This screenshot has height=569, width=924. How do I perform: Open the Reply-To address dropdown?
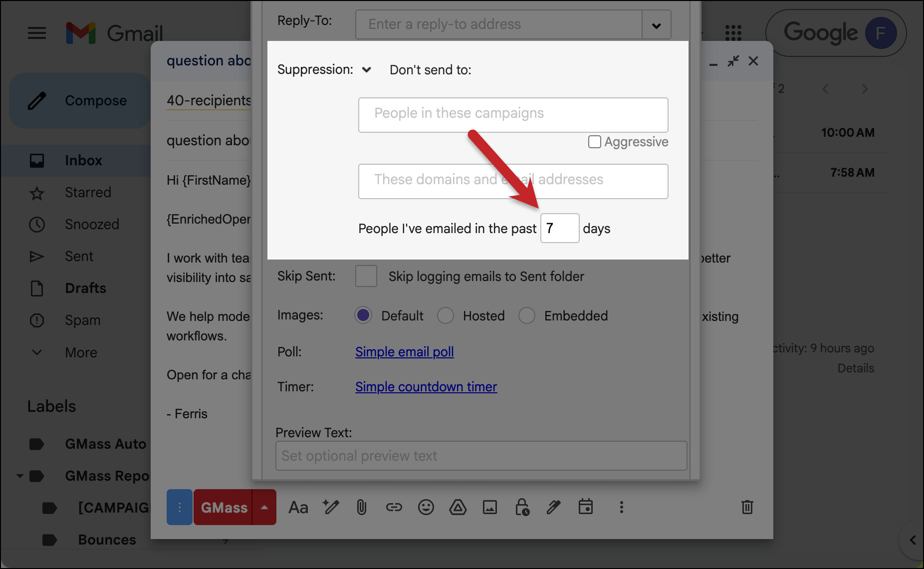coord(656,25)
